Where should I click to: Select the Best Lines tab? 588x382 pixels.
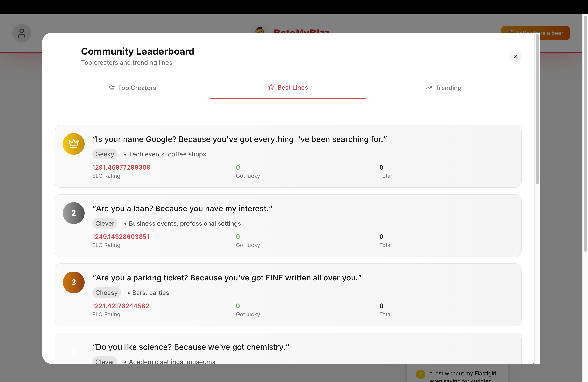tap(288, 88)
